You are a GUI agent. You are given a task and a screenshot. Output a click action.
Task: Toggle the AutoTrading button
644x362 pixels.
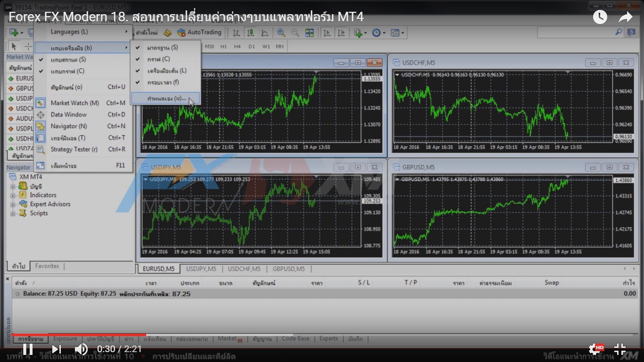(x=199, y=33)
